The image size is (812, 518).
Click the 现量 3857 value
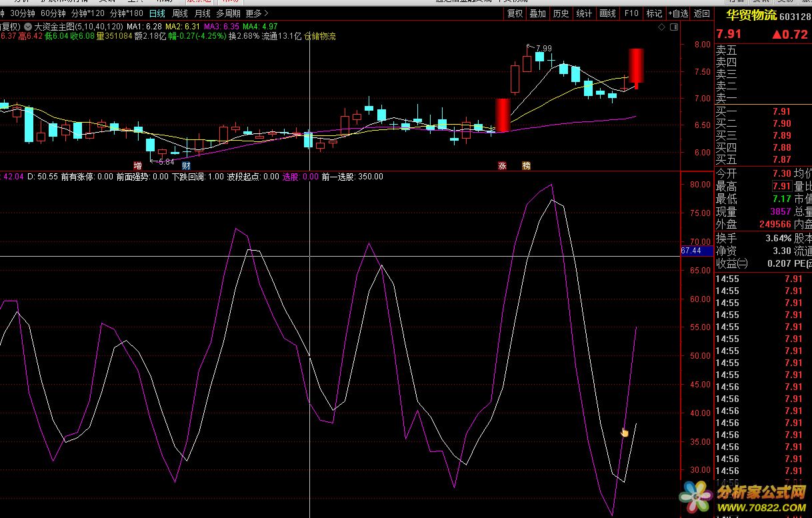(780, 211)
